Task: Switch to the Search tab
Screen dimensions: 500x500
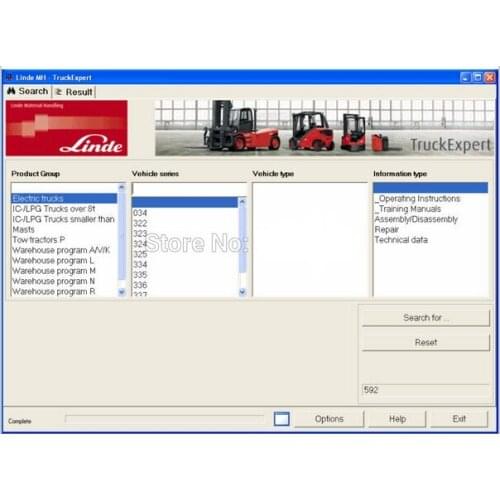Action: click(28, 91)
